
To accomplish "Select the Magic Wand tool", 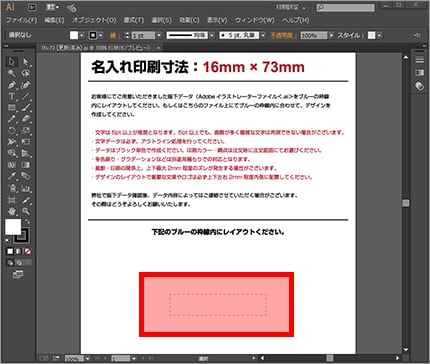I will pyautogui.click(x=12, y=73).
